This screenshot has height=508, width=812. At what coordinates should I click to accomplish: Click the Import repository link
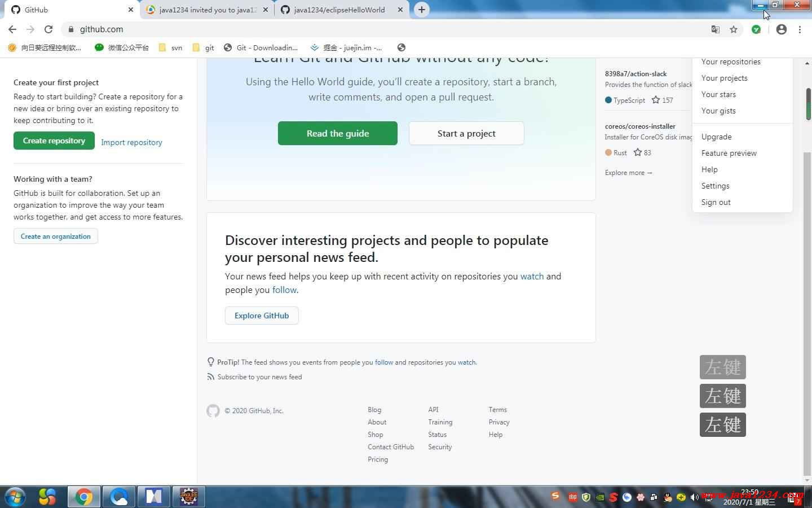131,142
